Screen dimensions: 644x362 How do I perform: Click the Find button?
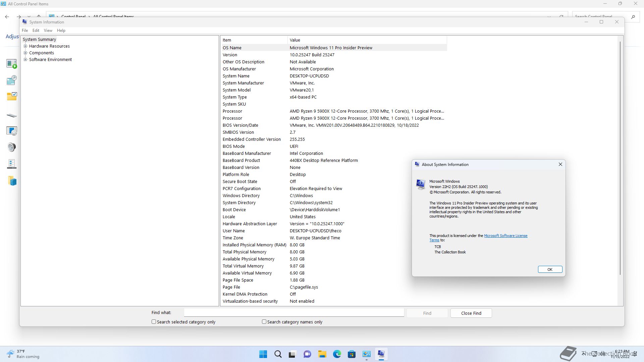pos(427,313)
